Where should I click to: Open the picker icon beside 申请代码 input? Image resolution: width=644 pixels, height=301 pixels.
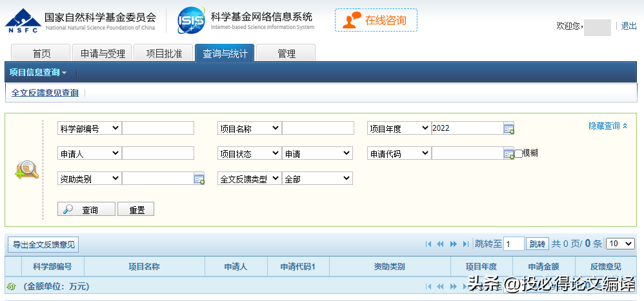coord(509,154)
